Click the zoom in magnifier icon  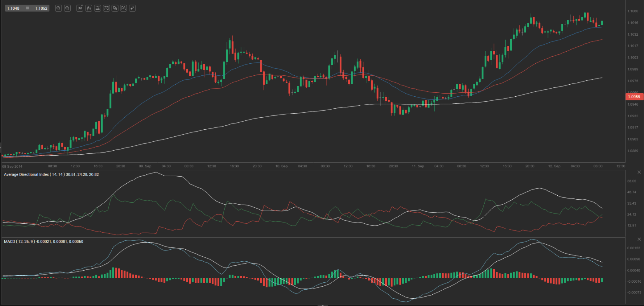pos(67,8)
